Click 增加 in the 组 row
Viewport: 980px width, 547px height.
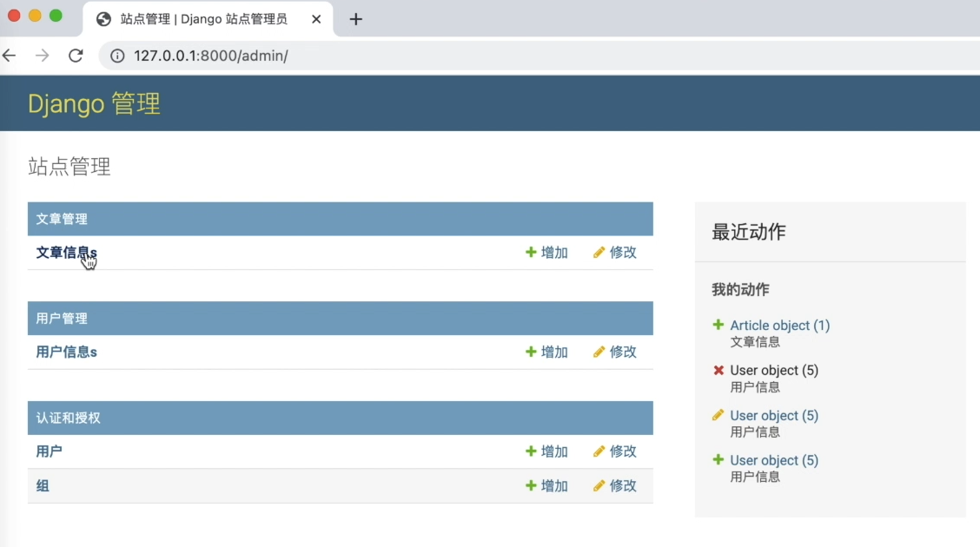[x=546, y=486]
